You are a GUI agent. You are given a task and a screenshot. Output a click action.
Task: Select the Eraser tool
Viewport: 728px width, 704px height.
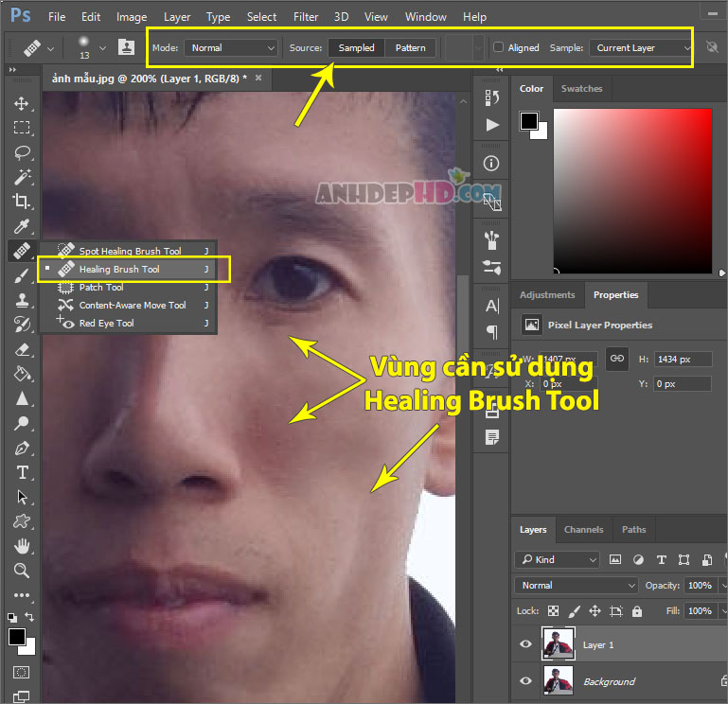click(x=22, y=349)
